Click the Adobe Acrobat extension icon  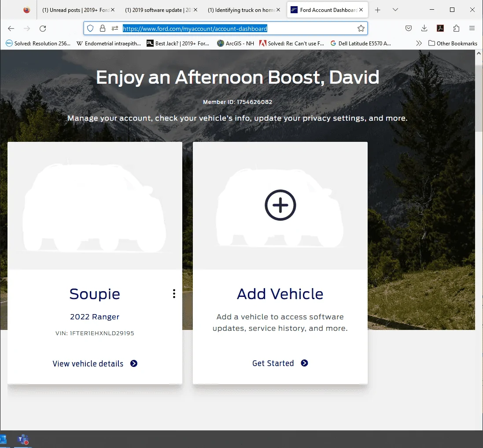pyautogui.click(x=440, y=28)
